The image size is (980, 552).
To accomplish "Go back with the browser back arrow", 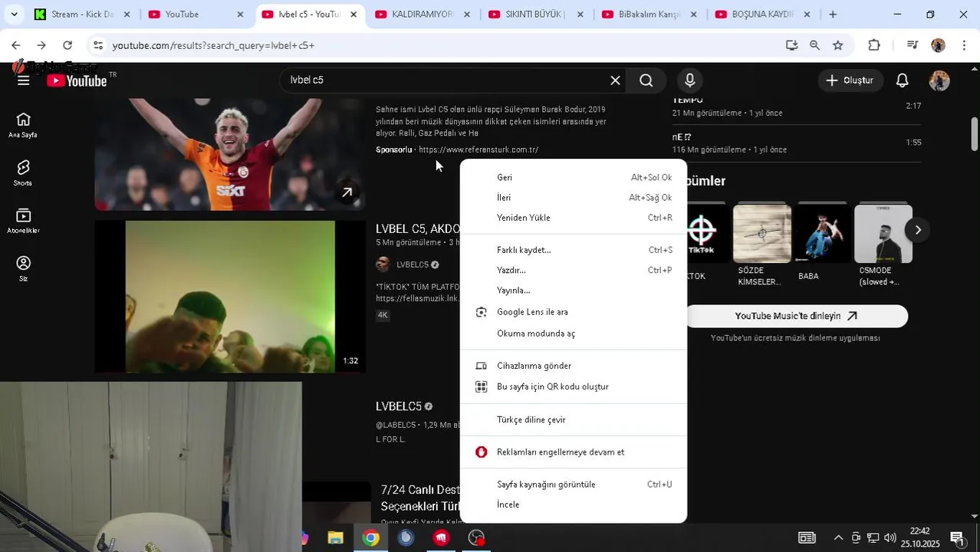I will pos(16,45).
